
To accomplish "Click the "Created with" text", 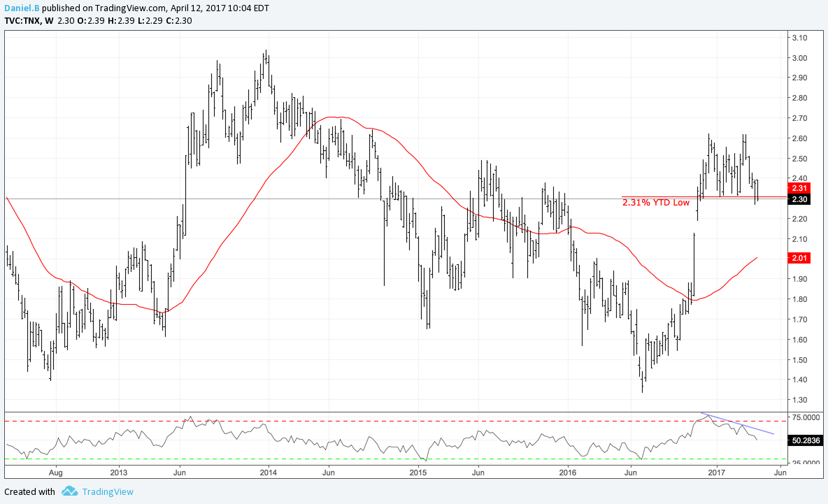I will (x=29, y=492).
